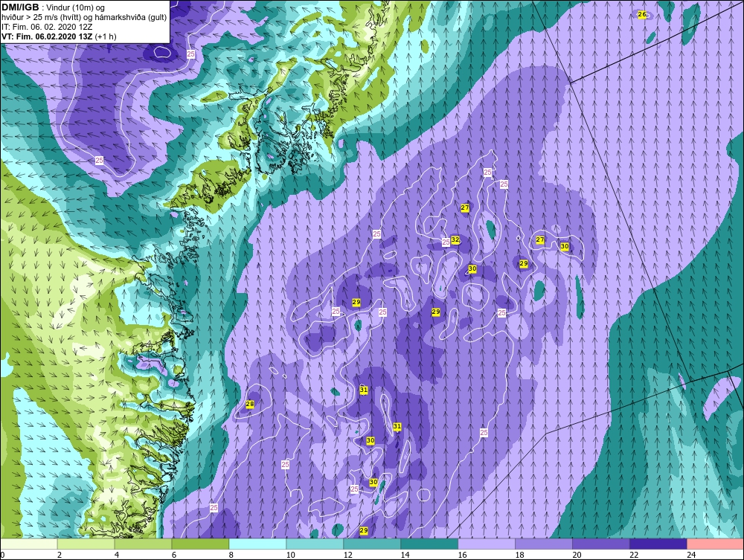Click the yellow 28 gust label
Screen dimensions: 744x560
point(250,405)
